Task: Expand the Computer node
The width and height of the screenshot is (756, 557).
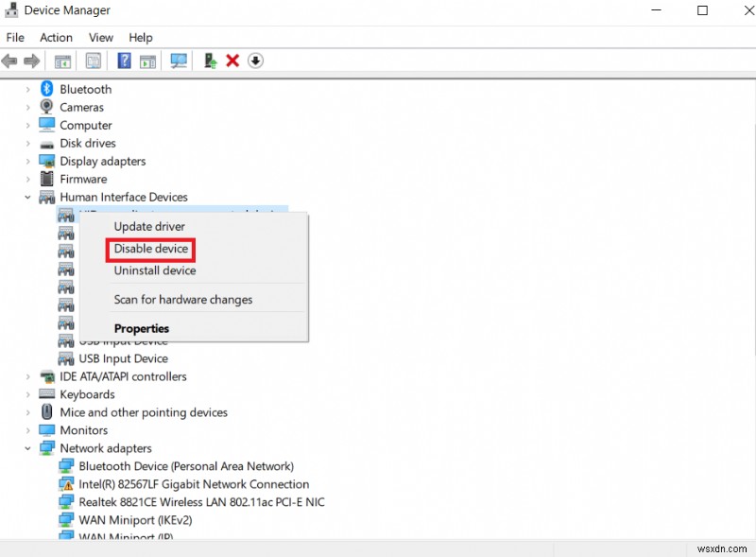Action: click(x=27, y=125)
